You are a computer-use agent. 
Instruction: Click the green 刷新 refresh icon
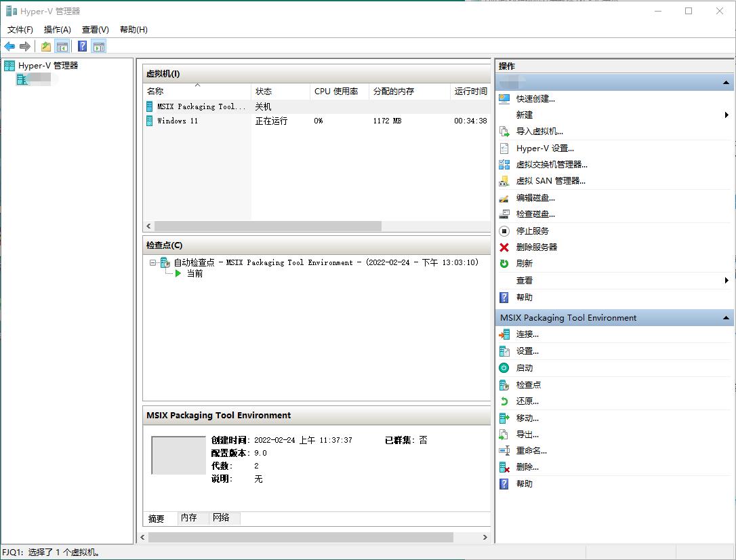pos(504,263)
